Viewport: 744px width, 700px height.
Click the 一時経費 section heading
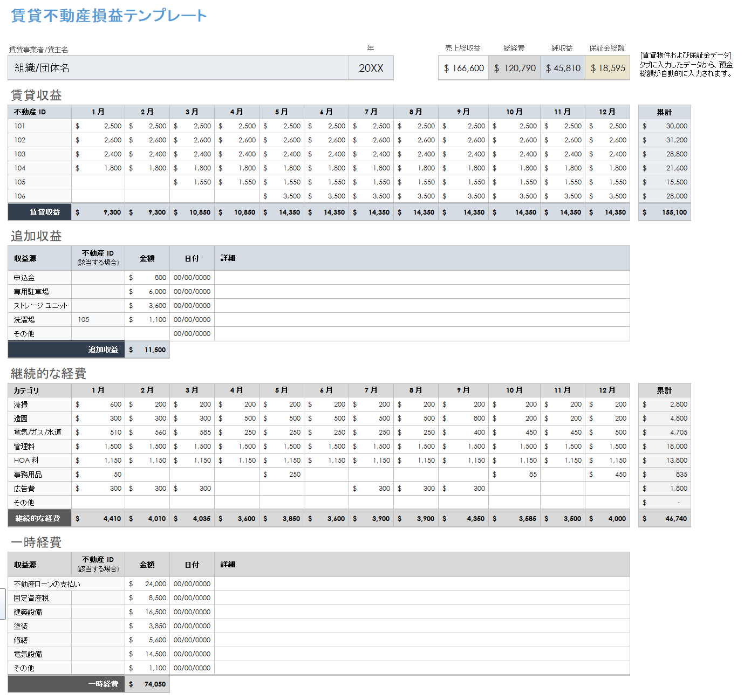tap(36, 543)
